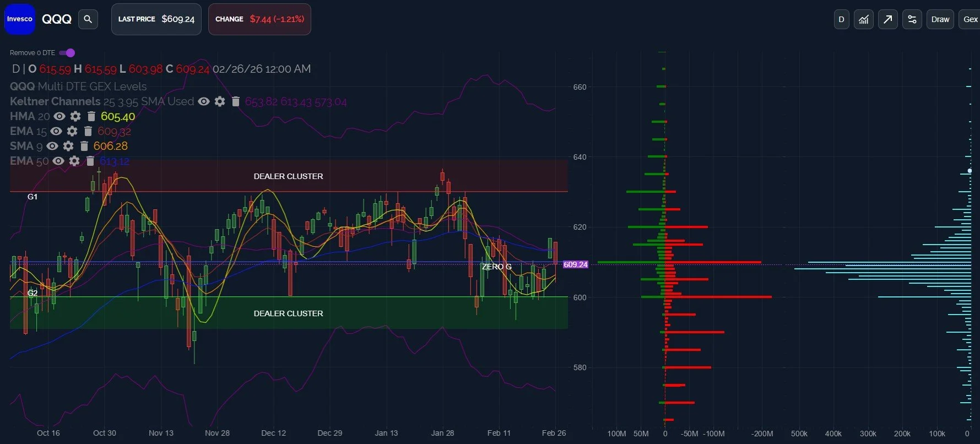Click the 660 price axis label
980x444 pixels.
[x=580, y=87]
